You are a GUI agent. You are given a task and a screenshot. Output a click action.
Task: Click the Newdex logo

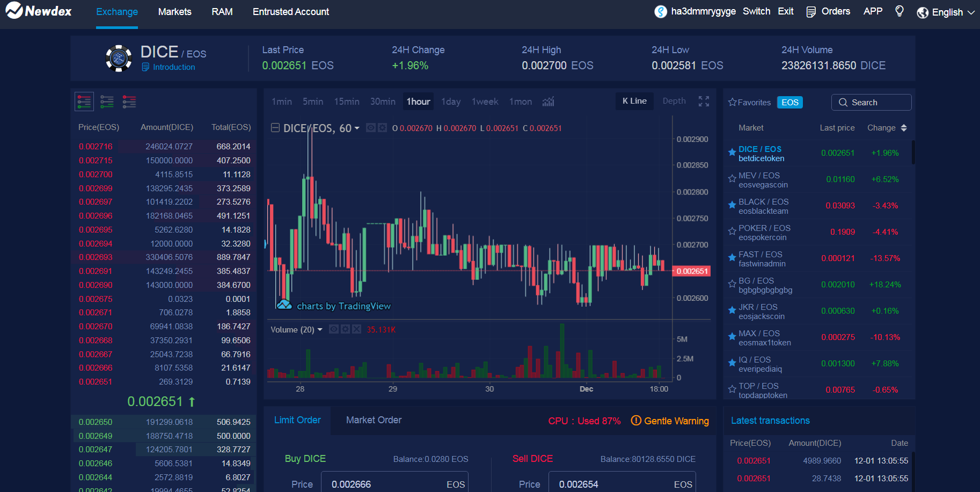[39, 11]
